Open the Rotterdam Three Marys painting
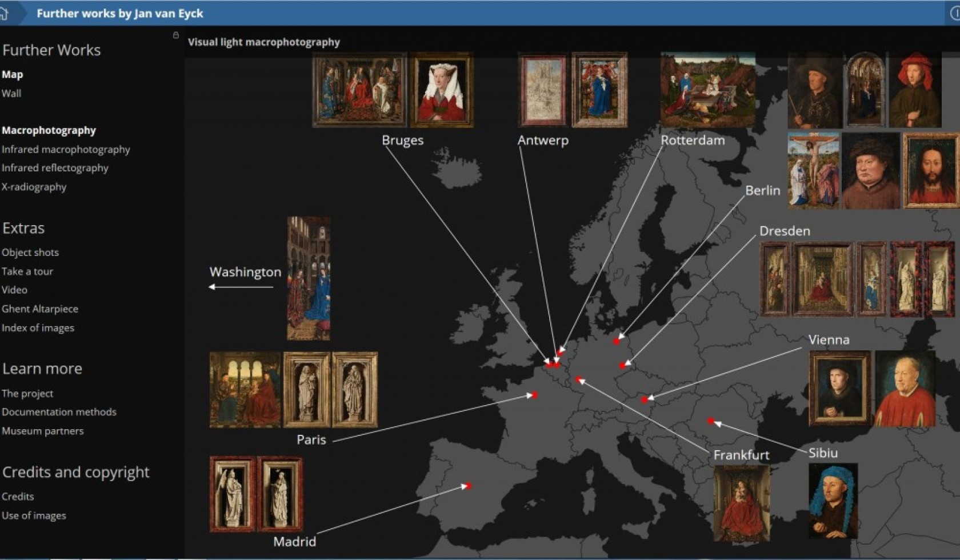The height and width of the screenshot is (560, 960). (708, 90)
